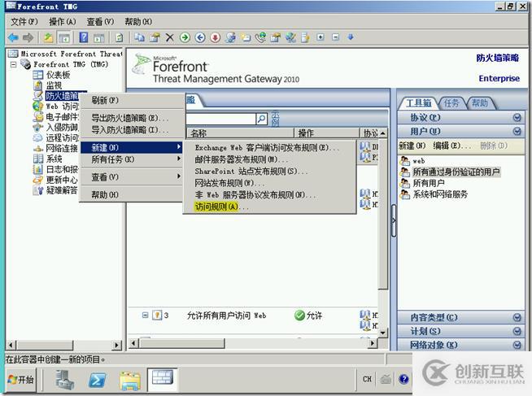Choose 导出防火墙策略(E)... from context menu

click(132, 118)
